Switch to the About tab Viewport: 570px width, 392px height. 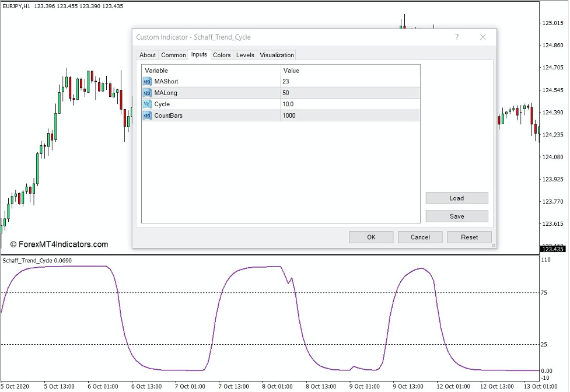click(147, 55)
